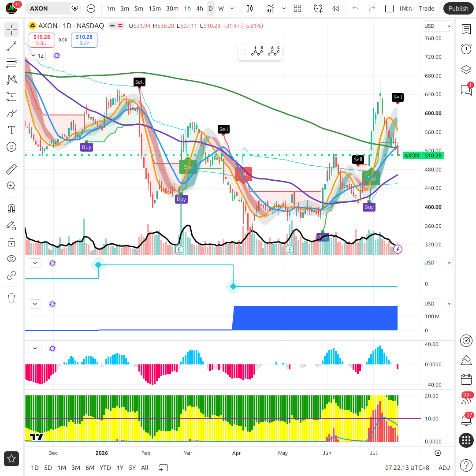This screenshot has width=476, height=476.
Task: Toggle ADJ adjusted data setting
Action: pyautogui.click(x=444, y=468)
